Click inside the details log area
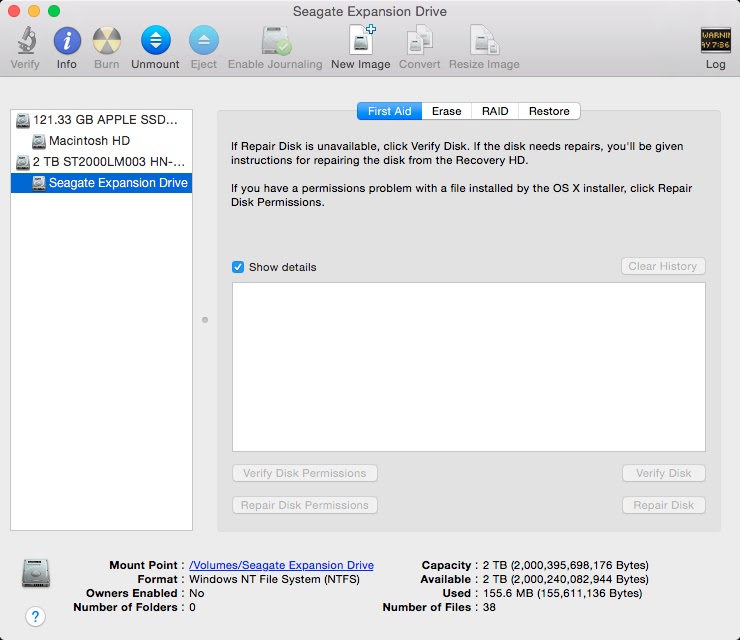This screenshot has width=740, height=640. (469, 367)
